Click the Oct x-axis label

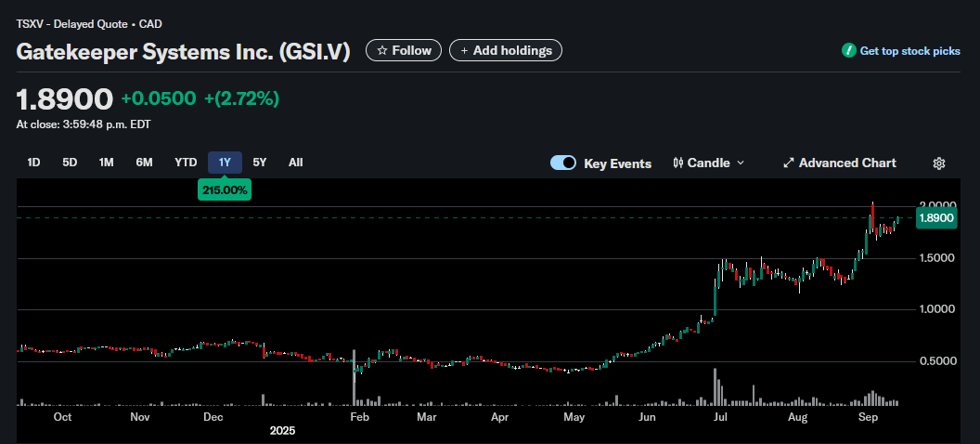[x=62, y=417]
